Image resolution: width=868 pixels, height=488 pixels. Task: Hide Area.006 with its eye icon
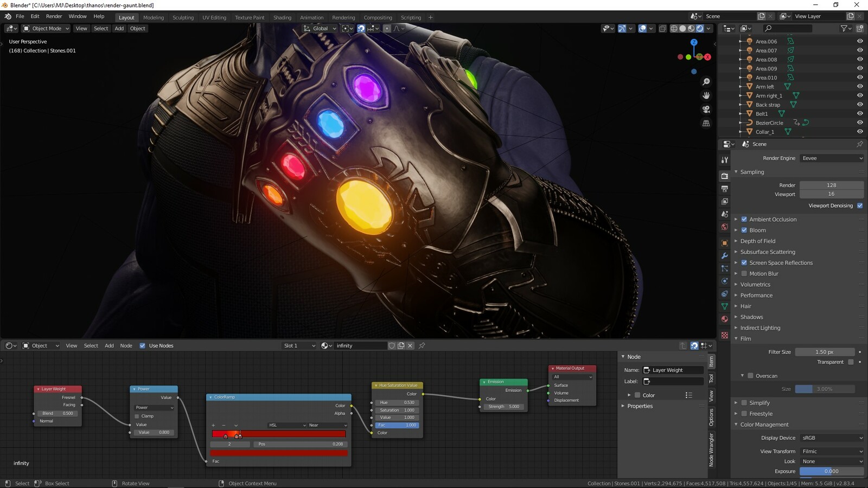[x=860, y=41]
